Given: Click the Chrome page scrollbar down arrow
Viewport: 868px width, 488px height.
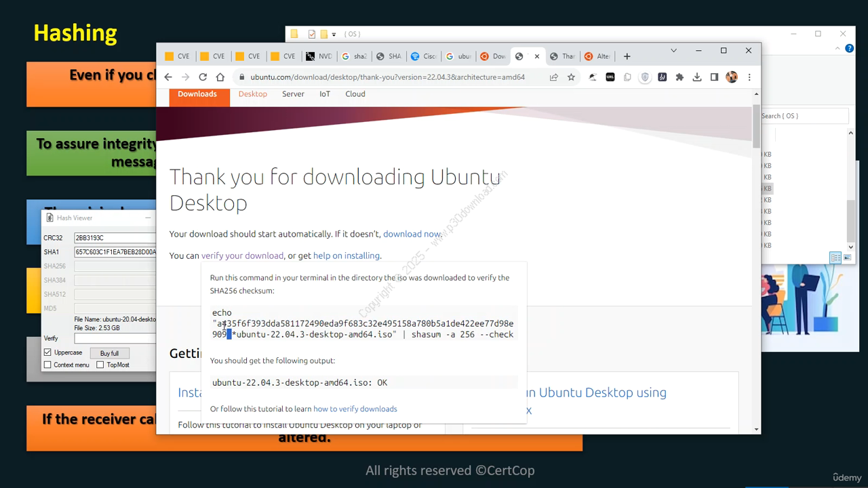Looking at the screenshot, I should click(757, 428).
